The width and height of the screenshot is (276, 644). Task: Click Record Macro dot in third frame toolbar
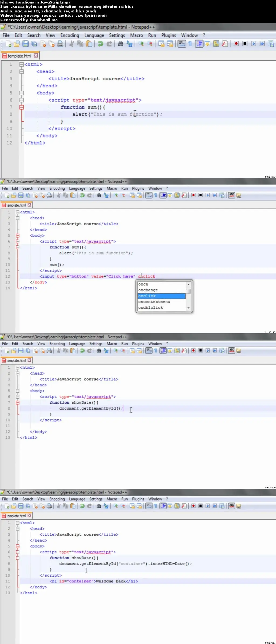click(x=194, y=351)
